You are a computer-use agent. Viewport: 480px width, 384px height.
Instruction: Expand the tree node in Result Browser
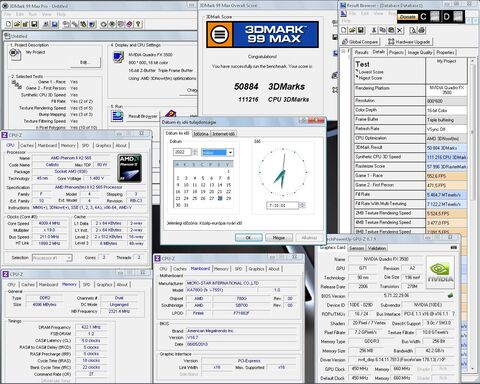(344, 52)
